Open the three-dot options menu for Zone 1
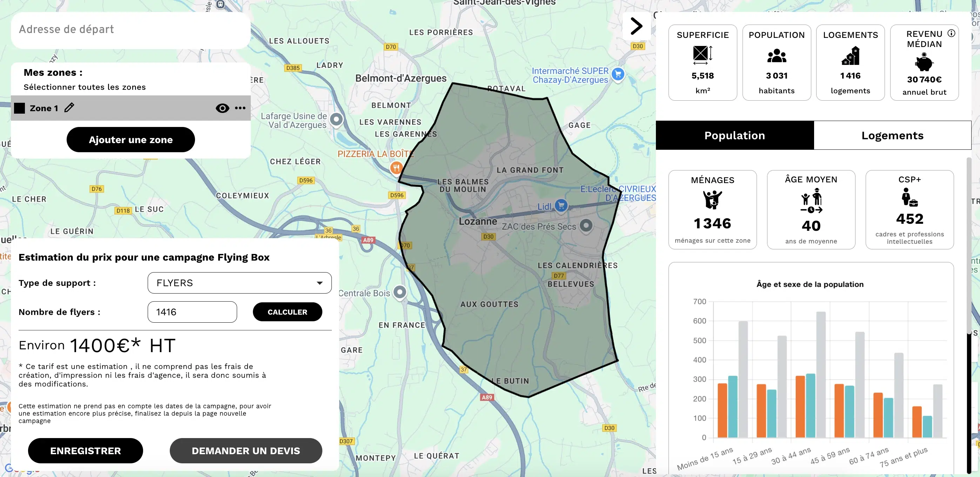980x477 pixels. [240, 108]
